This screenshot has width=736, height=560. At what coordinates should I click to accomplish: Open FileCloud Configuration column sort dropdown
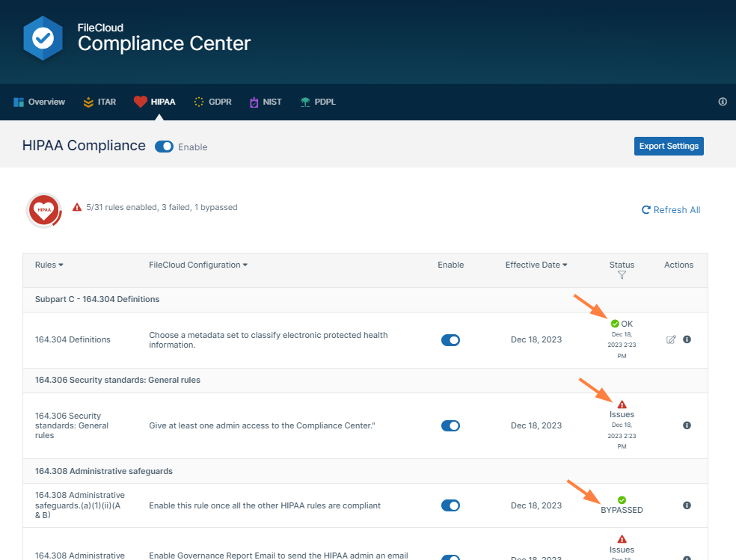pyautogui.click(x=198, y=265)
